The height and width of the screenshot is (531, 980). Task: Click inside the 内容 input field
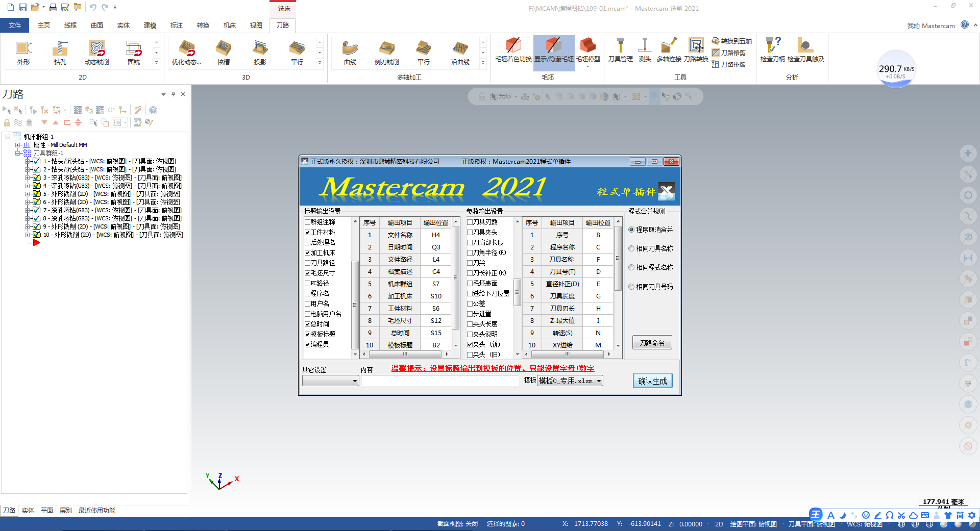(440, 380)
